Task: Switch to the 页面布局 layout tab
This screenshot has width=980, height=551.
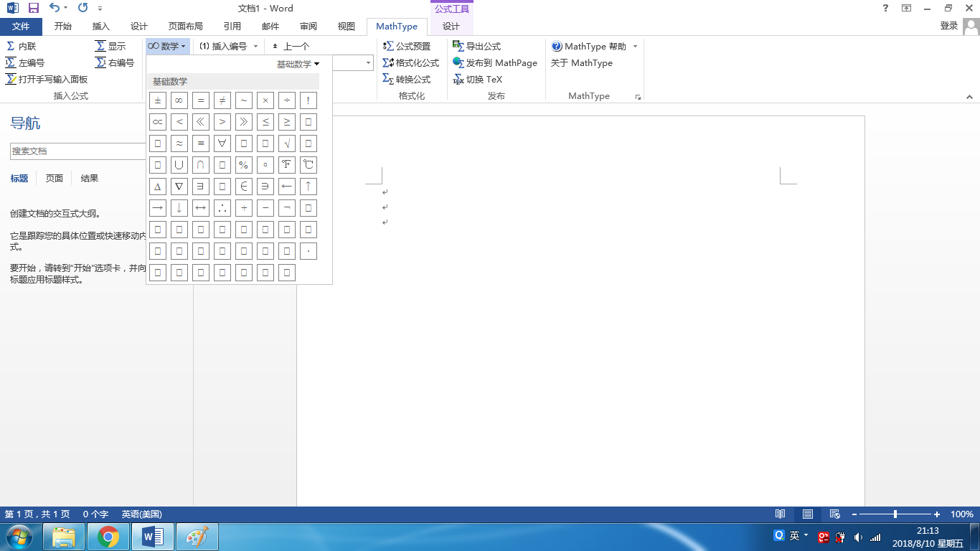Action: (x=185, y=27)
